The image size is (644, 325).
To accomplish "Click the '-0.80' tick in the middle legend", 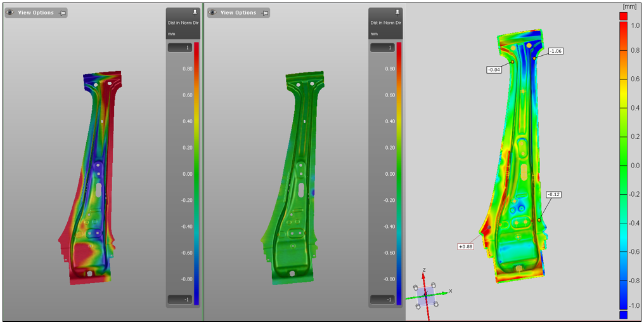I will (x=389, y=279).
